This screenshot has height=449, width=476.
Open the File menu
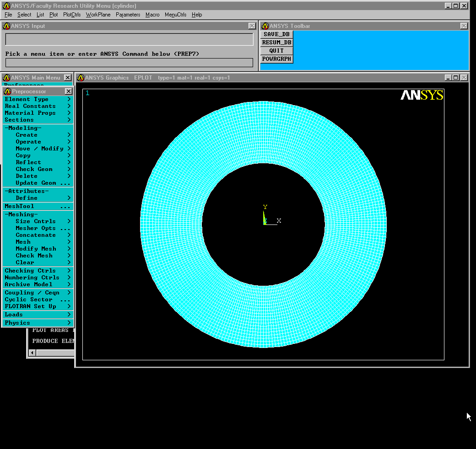click(8, 15)
